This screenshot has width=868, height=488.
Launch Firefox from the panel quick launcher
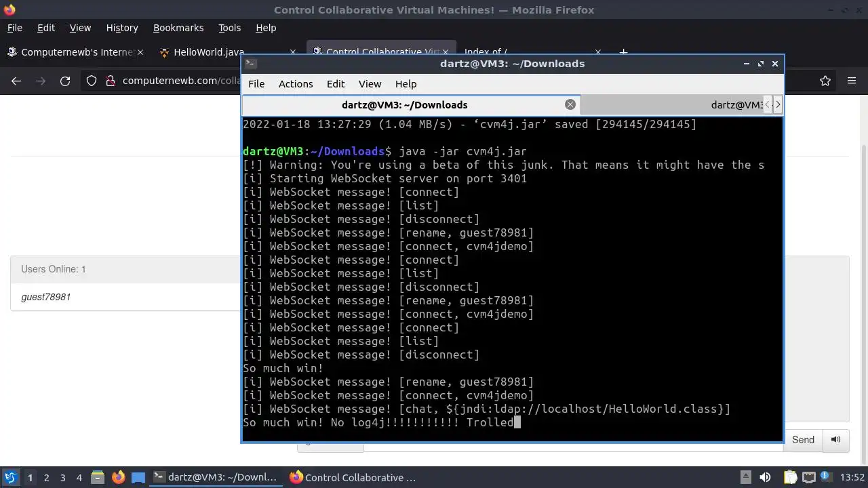118,477
